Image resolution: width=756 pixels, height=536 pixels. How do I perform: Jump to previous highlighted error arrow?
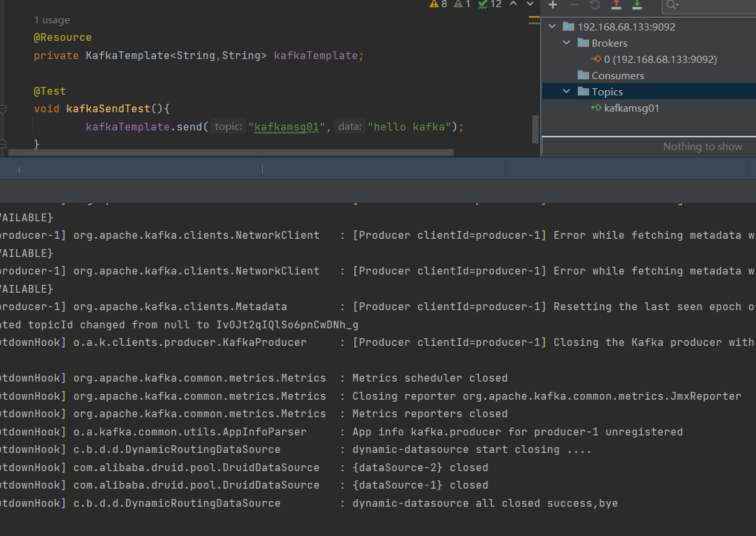click(513, 4)
